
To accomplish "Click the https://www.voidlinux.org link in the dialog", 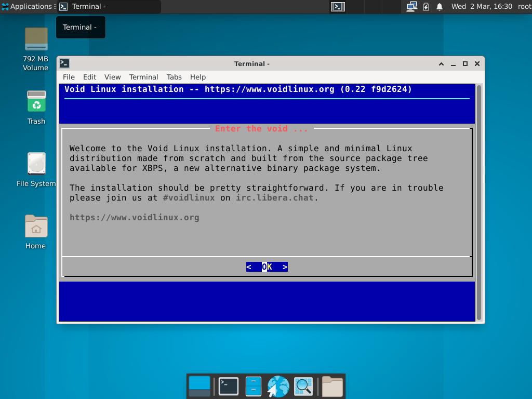I will coord(135,218).
